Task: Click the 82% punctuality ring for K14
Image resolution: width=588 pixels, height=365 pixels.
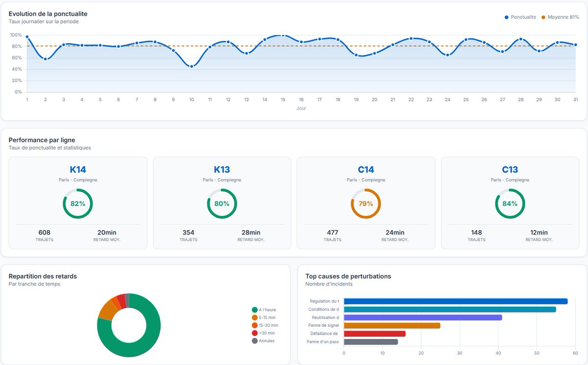Action: point(78,204)
